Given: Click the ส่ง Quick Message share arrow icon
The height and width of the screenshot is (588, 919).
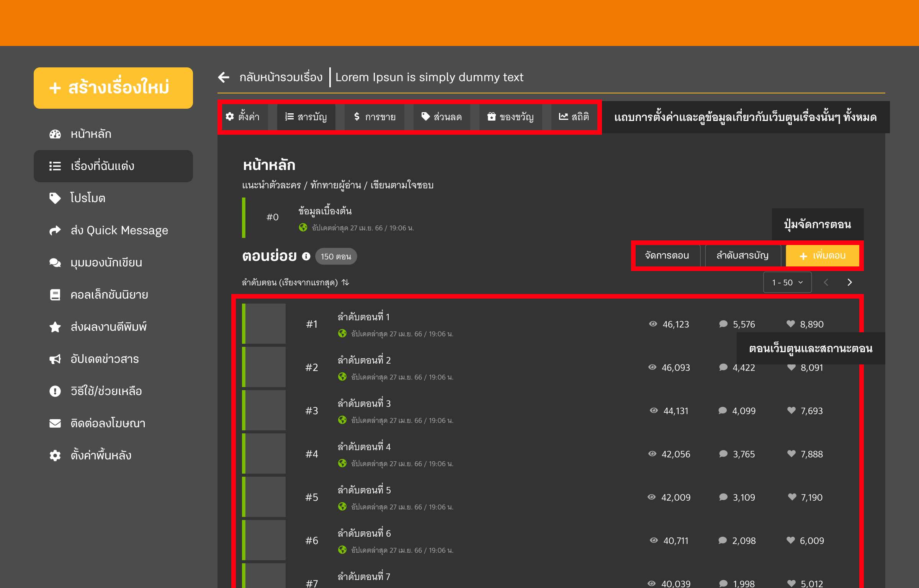Looking at the screenshot, I should (x=55, y=230).
